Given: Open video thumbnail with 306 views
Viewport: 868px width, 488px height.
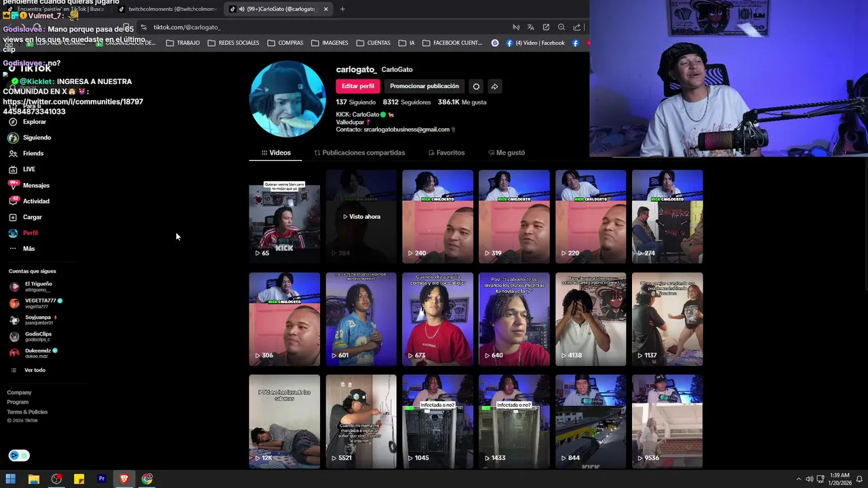Looking at the screenshot, I should (284, 319).
